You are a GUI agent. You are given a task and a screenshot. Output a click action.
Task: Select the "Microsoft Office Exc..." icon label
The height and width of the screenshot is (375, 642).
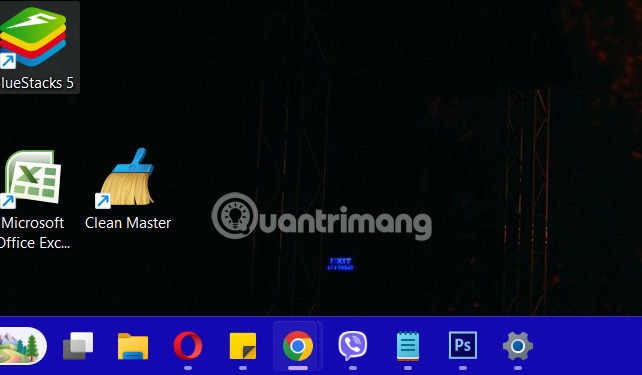pyautogui.click(x=34, y=233)
